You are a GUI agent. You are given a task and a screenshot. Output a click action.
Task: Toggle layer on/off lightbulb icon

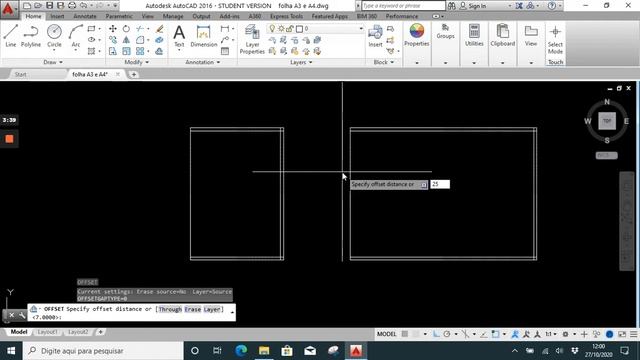(x=272, y=29)
